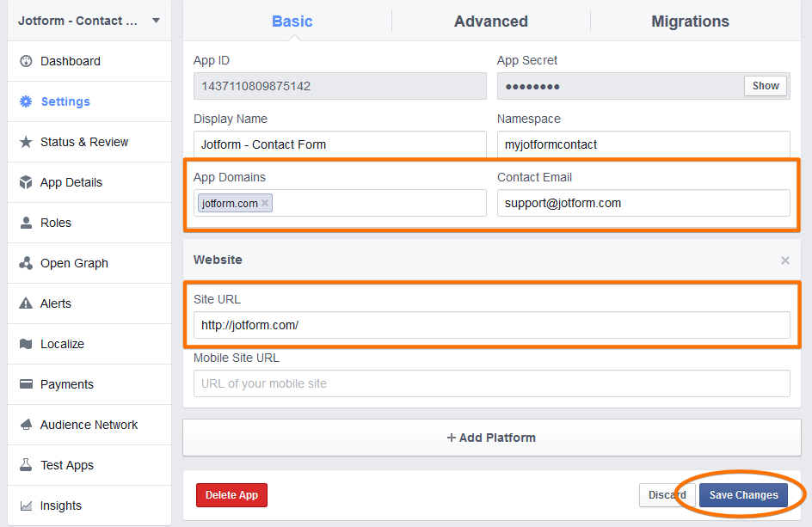Save Changes to the app settings
Image resolution: width=812 pixels, height=527 pixels.
coord(742,495)
